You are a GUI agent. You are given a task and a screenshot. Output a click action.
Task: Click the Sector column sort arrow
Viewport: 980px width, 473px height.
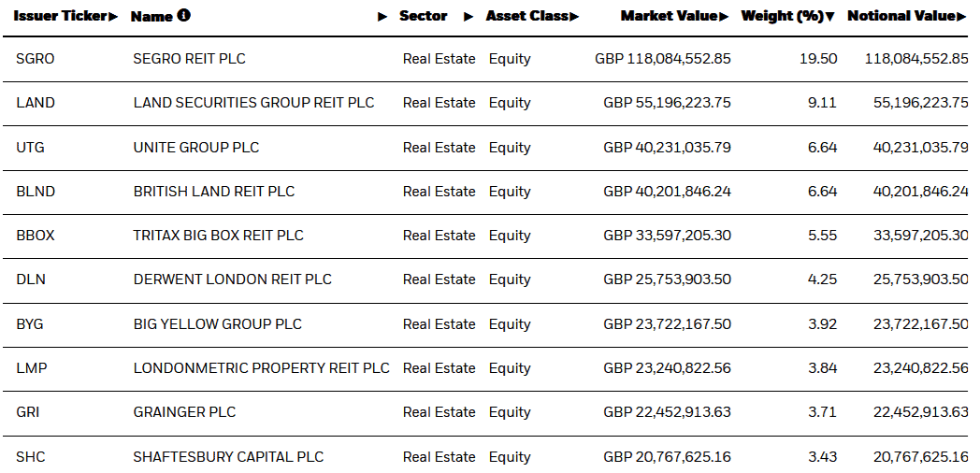pyautogui.click(x=469, y=17)
